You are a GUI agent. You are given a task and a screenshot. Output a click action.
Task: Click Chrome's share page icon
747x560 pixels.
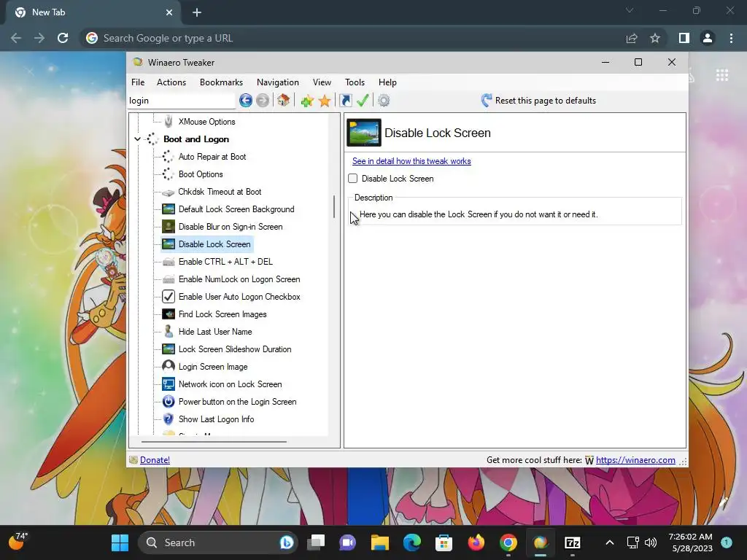point(632,38)
